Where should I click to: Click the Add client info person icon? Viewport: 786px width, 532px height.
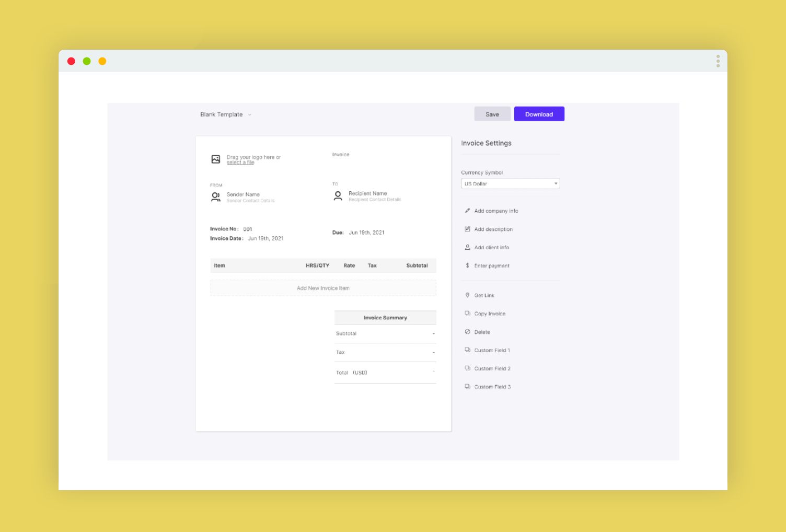tap(467, 247)
